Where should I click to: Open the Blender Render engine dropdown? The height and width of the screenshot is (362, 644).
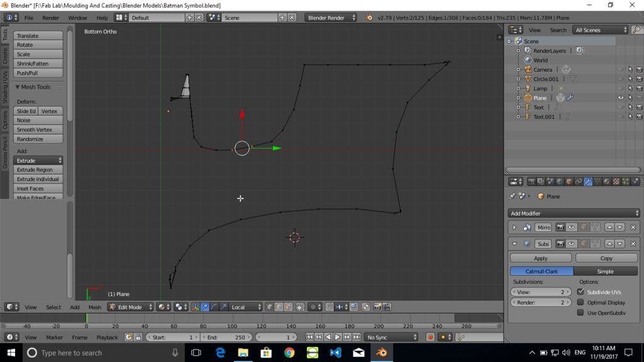(331, 18)
